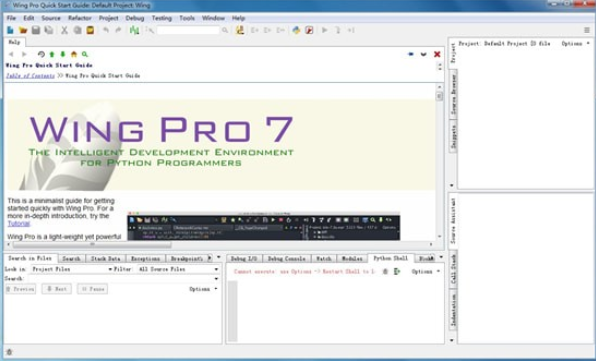Open the Testing menu
This screenshot has width=596, height=361.
pos(162,18)
